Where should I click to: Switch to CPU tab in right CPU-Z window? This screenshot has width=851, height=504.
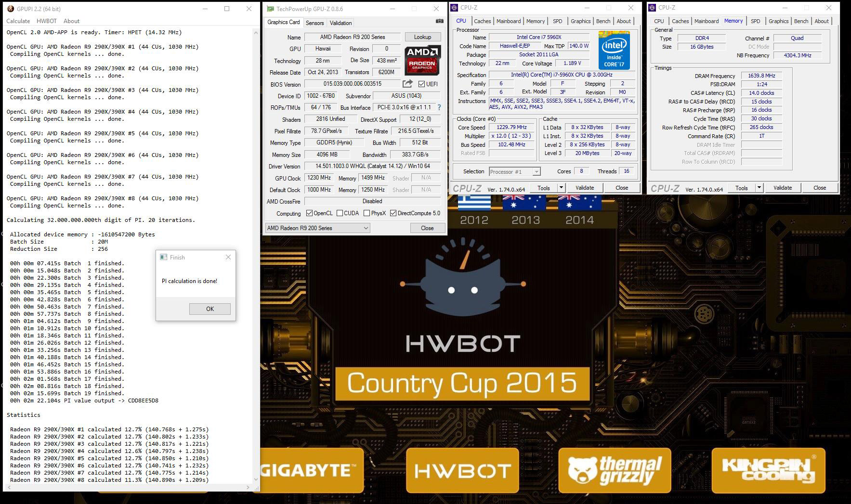(x=659, y=21)
